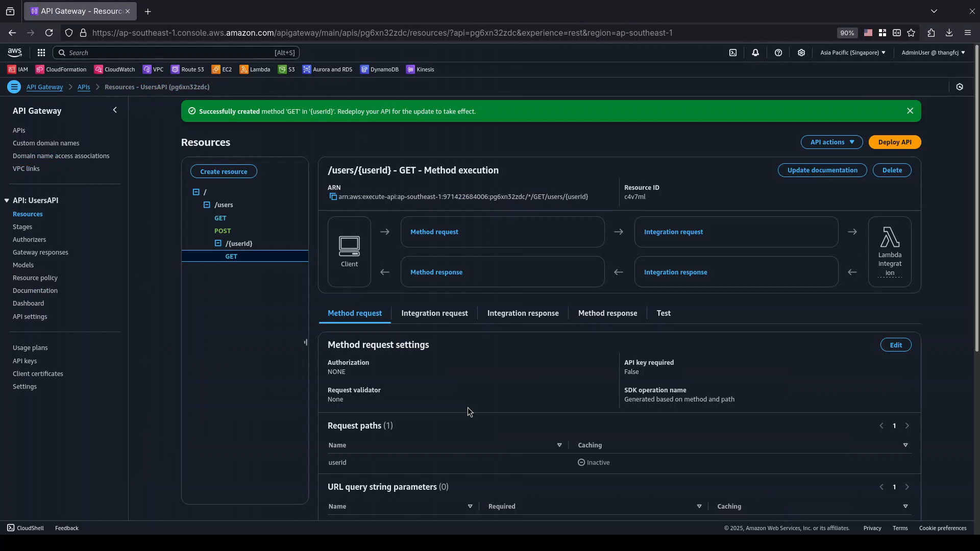The width and height of the screenshot is (980, 551).
Task: Switch to the Integration response tab
Action: coord(523,313)
